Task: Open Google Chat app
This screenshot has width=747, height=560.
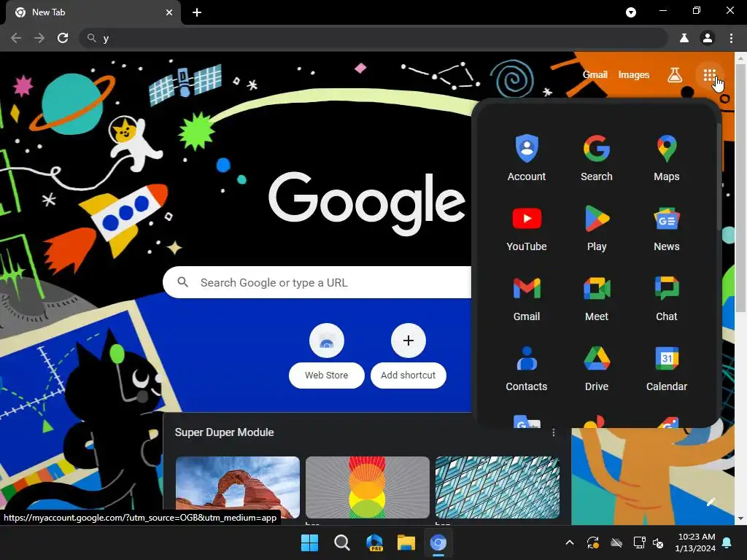Action: pyautogui.click(x=667, y=297)
